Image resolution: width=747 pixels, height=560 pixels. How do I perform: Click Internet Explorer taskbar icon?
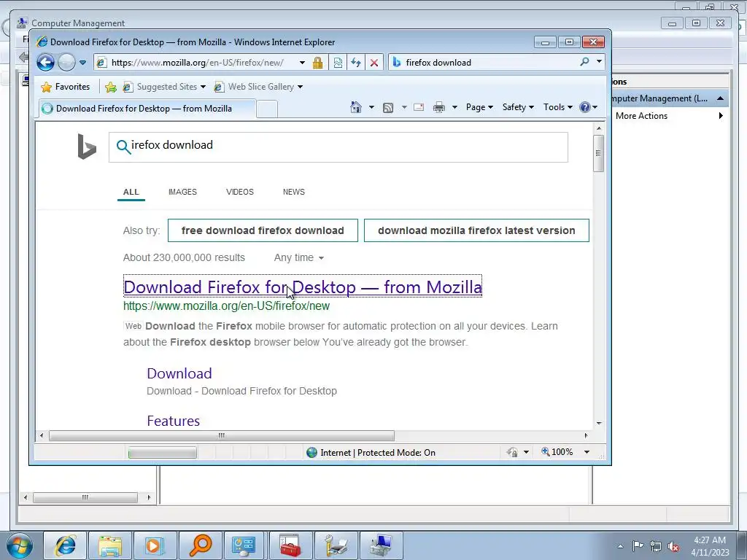(65, 545)
